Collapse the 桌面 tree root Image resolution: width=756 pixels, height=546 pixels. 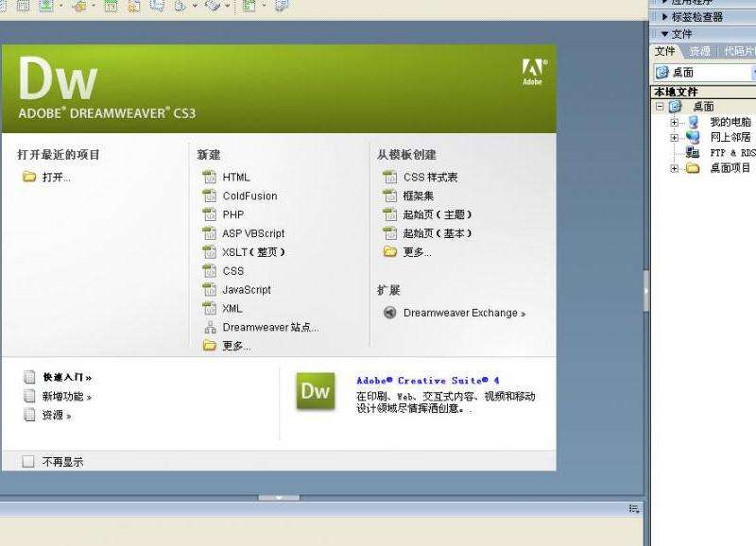[x=660, y=107]
